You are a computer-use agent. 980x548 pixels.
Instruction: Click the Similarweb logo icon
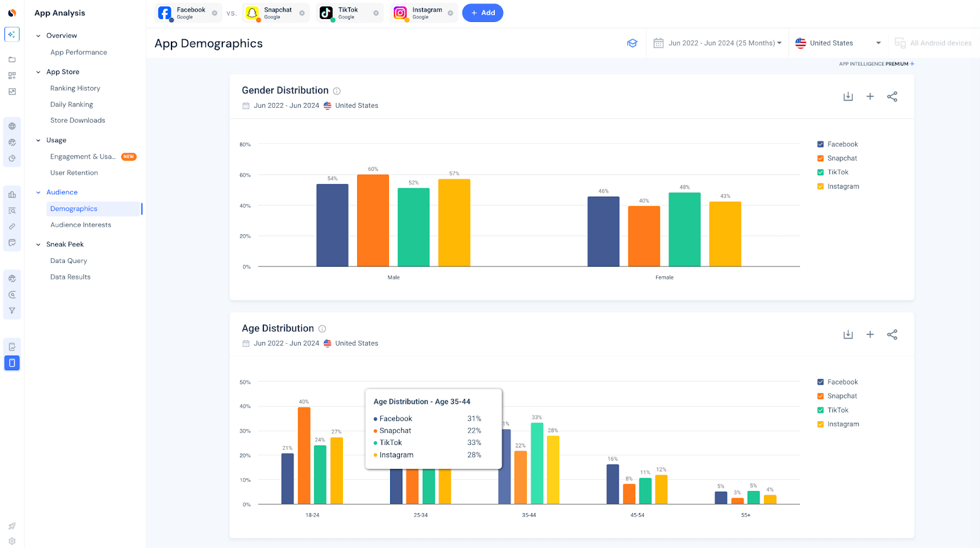12,13
